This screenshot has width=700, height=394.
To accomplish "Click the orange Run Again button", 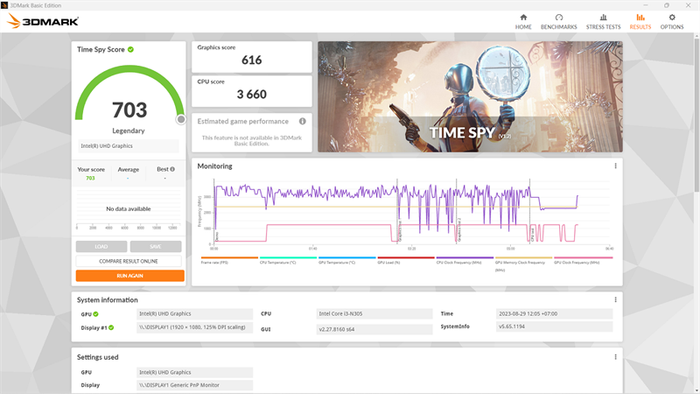I will coord(130,276).
